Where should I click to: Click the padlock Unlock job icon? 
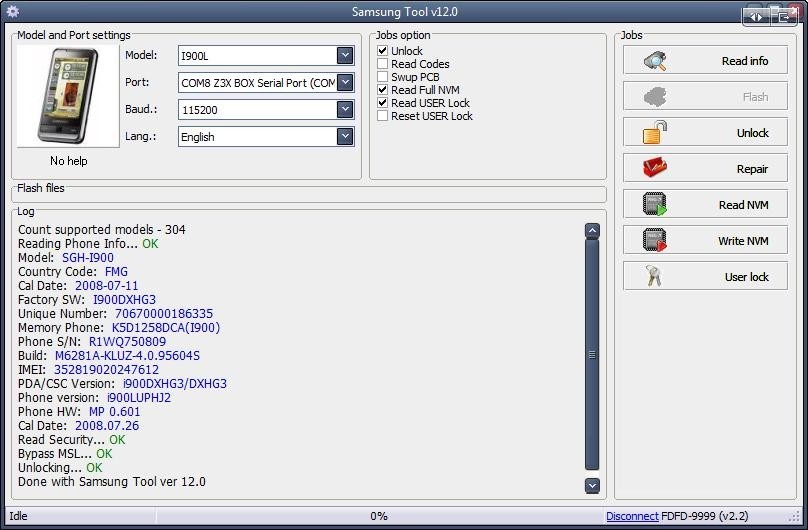coord(655,132)
